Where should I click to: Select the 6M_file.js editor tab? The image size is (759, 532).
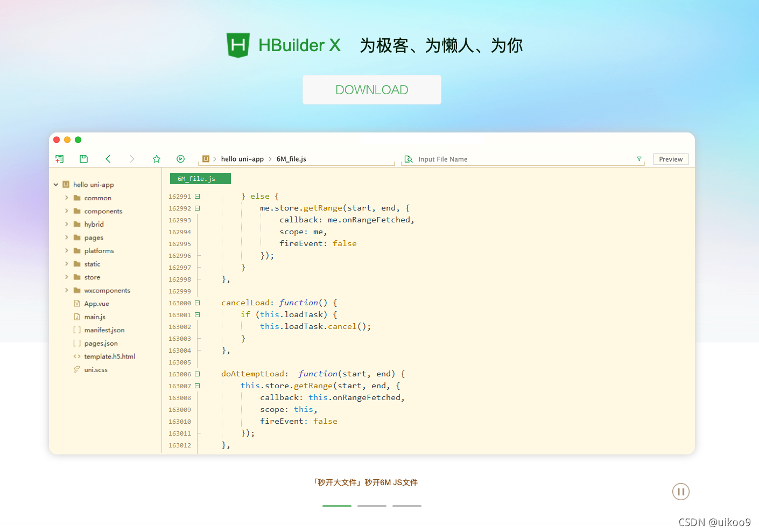[x=200, y=179]
